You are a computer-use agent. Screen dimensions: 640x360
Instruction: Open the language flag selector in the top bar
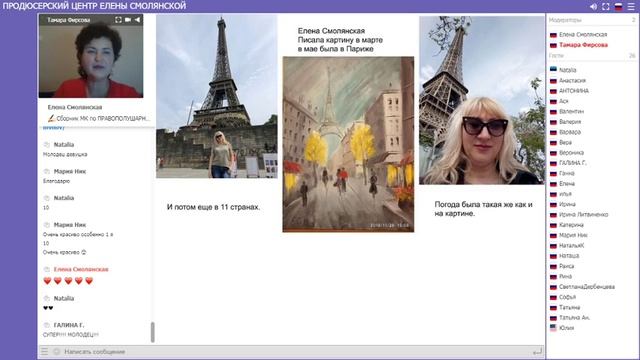pos(619,7)
